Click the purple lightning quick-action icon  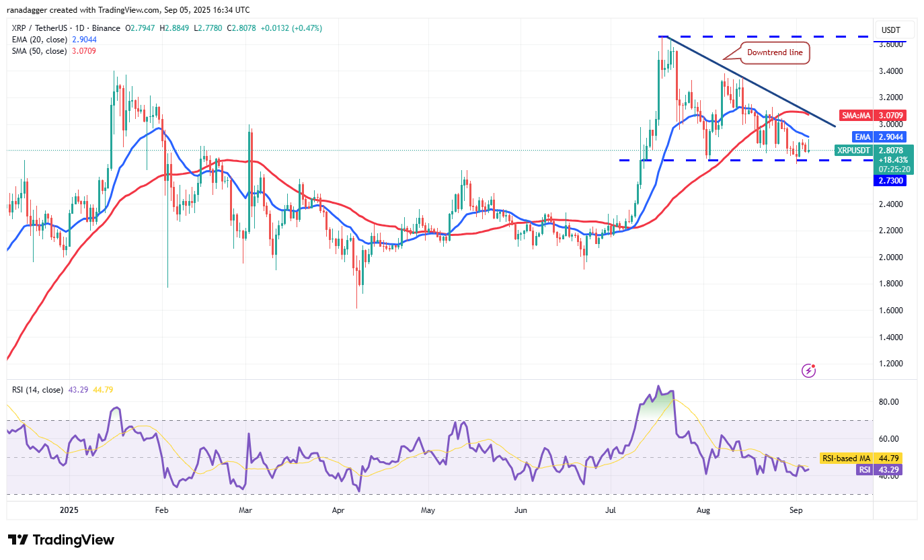click(x=808, y=370)
